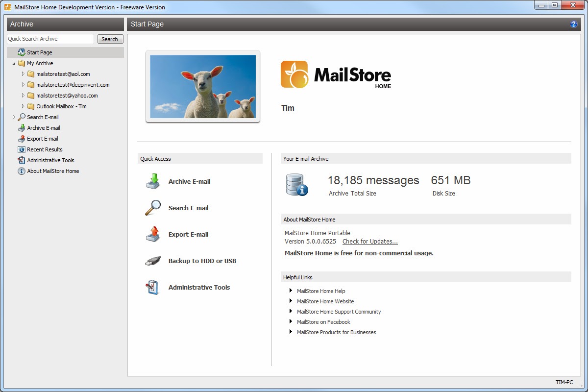This screenshot has height=392, width=588.
Task: Click the sheep profile picture thumbnail
Action: click(x=203, y=86)
